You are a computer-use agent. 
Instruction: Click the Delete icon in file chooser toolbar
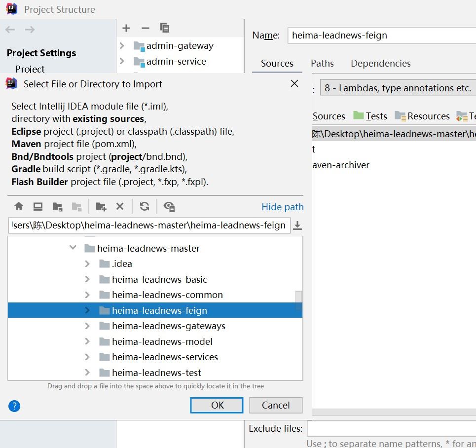[120, 207]
